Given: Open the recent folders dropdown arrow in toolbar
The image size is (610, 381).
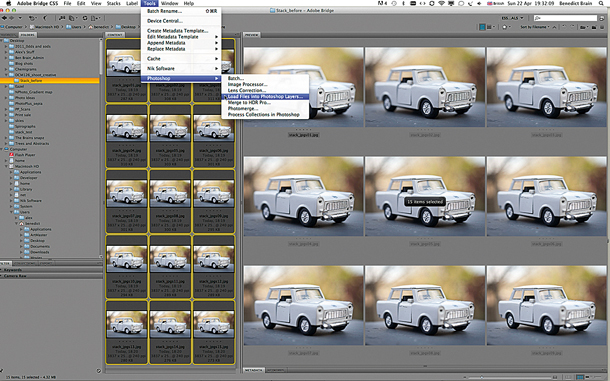Looking at the screenshot, I should point(20,18).
